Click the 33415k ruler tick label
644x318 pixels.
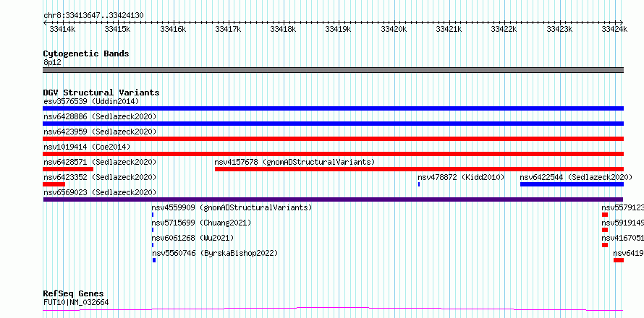click(x=117, y=29)
